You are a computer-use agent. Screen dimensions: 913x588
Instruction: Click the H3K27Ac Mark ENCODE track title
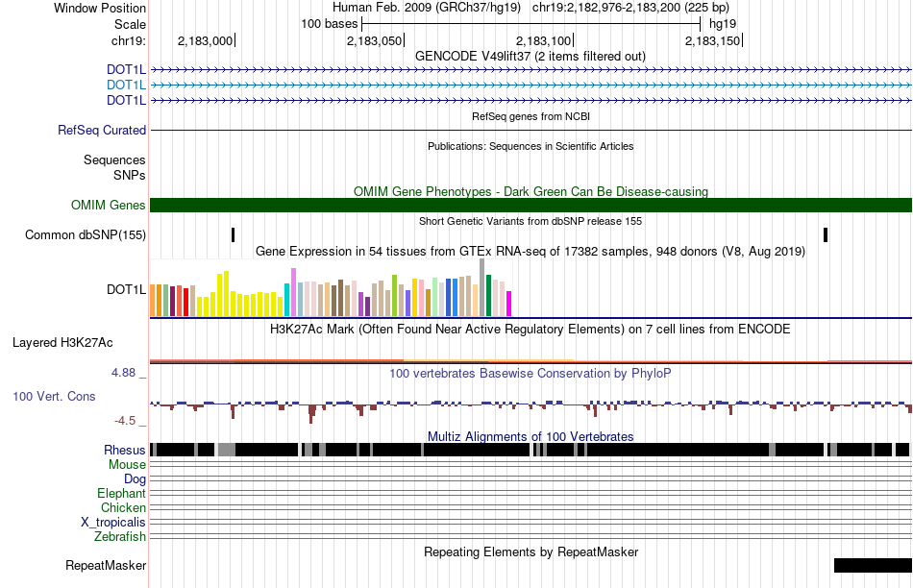pos(531,329)
